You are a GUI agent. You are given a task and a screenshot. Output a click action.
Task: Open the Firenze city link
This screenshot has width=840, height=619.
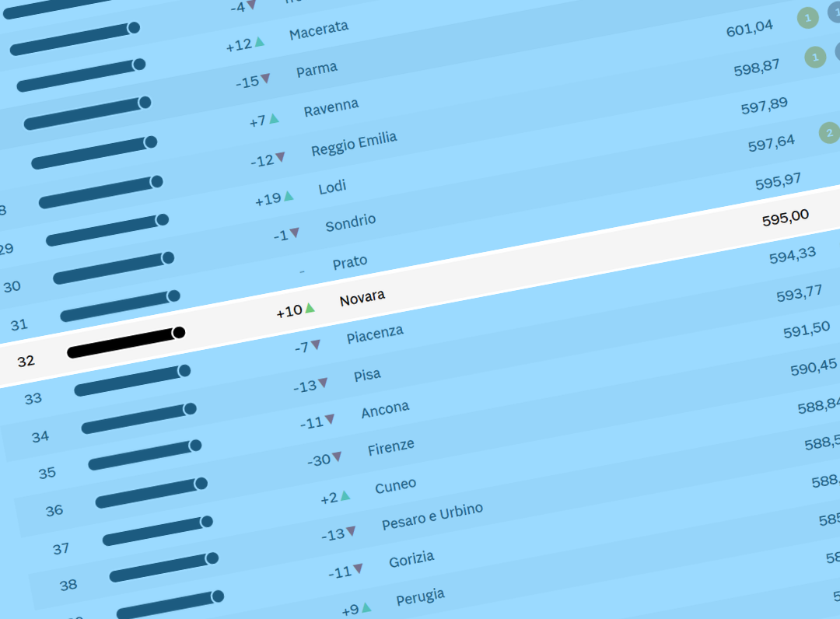tap(391, 448)
